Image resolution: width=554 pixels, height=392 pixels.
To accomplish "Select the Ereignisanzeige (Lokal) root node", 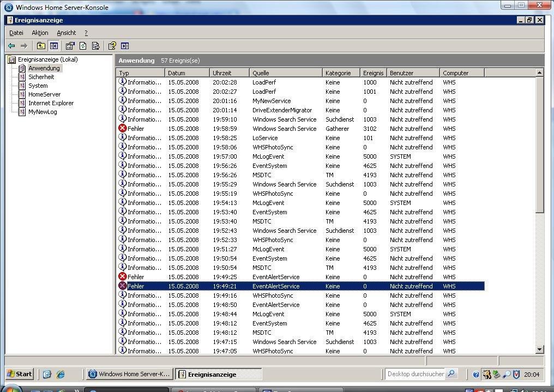I will [47, 59].
